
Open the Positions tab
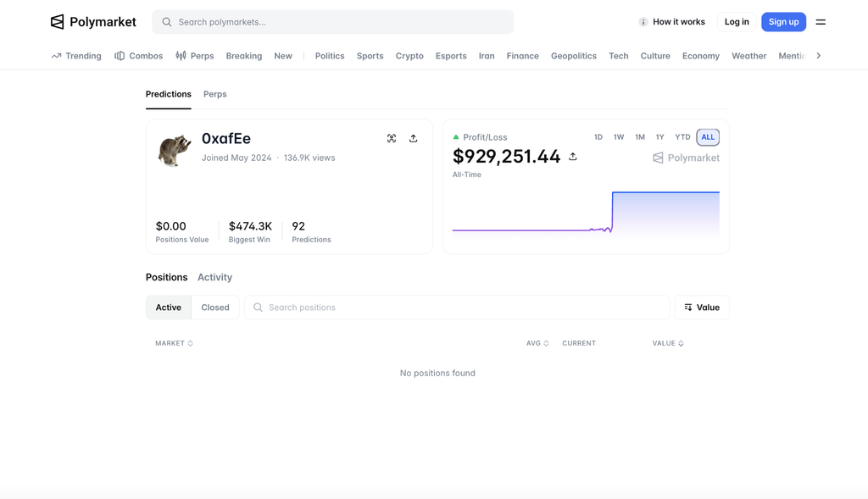(x=167, y=277)
